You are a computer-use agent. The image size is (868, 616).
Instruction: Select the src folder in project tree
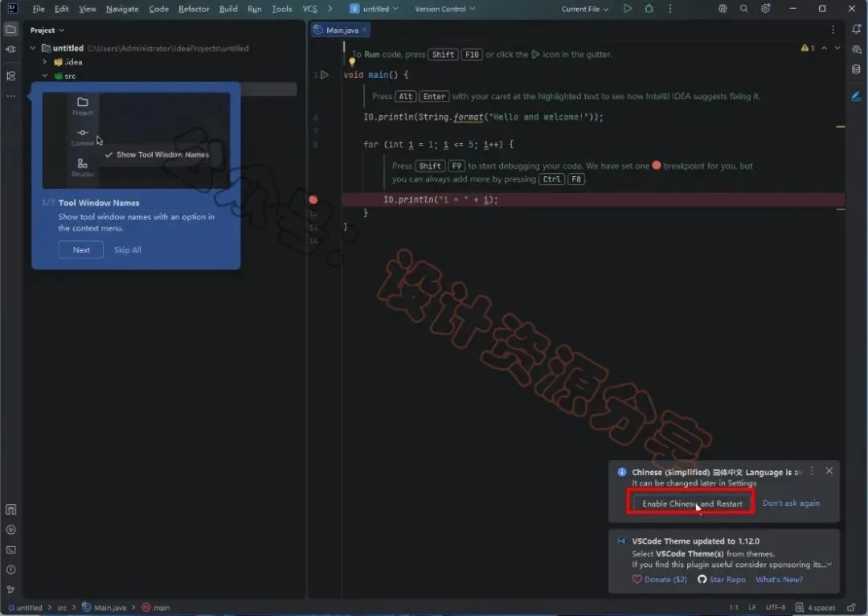click(x=65, y=76)
